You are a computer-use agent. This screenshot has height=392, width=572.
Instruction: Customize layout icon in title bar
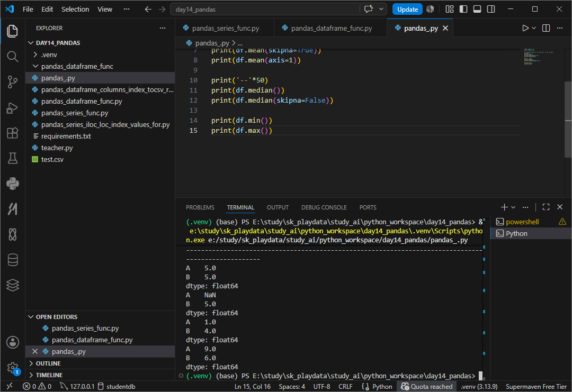[x=450, y=9]
